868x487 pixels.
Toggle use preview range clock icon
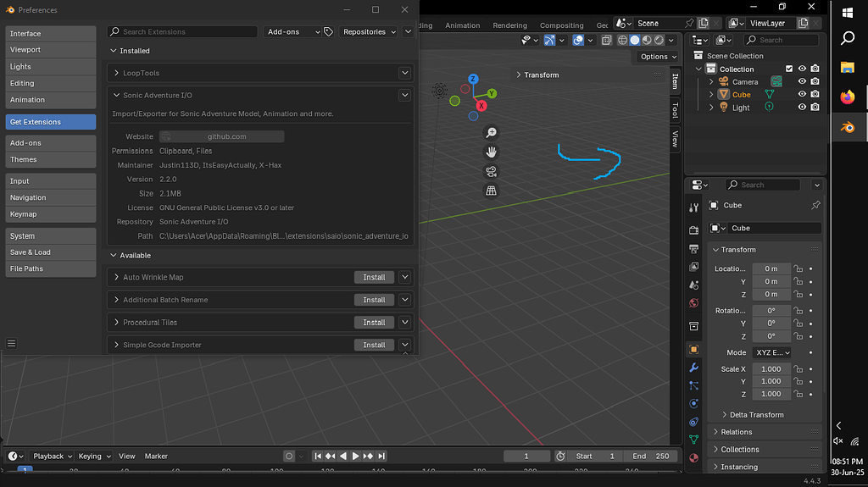tap(561, 456)
